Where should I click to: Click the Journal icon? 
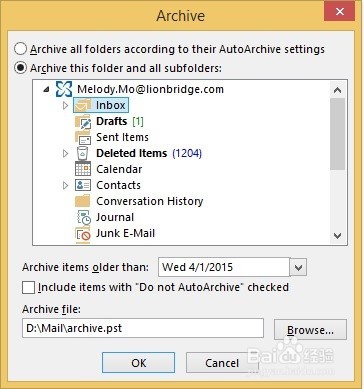[83, 217]
